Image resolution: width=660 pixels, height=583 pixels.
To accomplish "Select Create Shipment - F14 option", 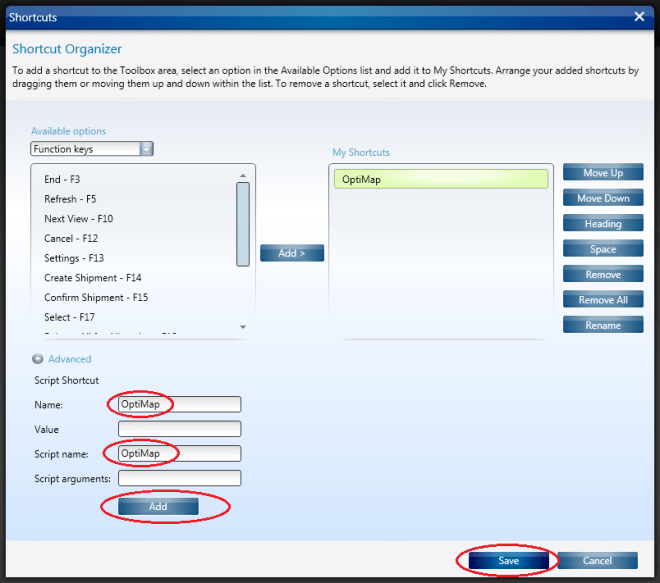I will tap(94, 277).
